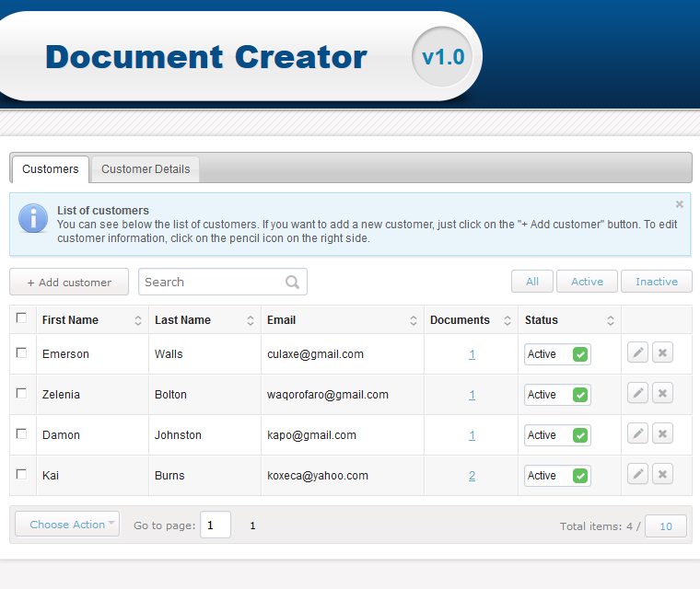Click the Document Creator logo title
Viewport: 700px width, 589px height.
(206, 57)
